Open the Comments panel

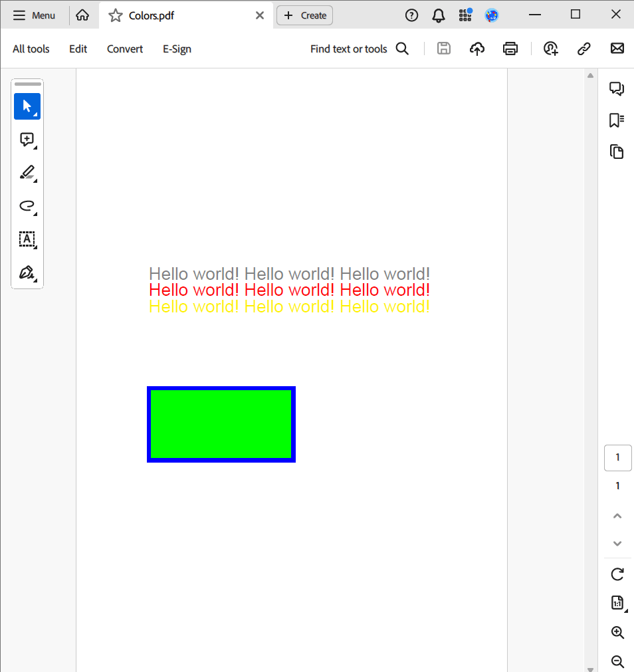(x=617, y=88)
